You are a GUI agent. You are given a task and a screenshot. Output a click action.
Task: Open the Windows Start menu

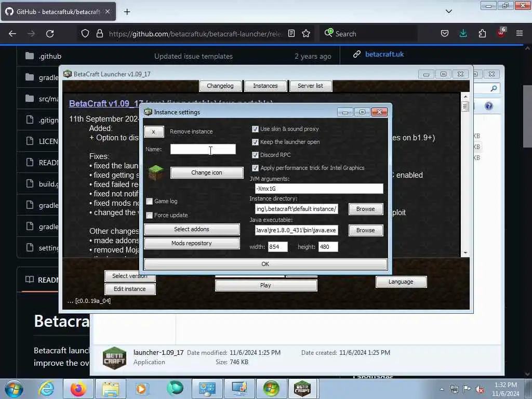[x=14, y=389]
